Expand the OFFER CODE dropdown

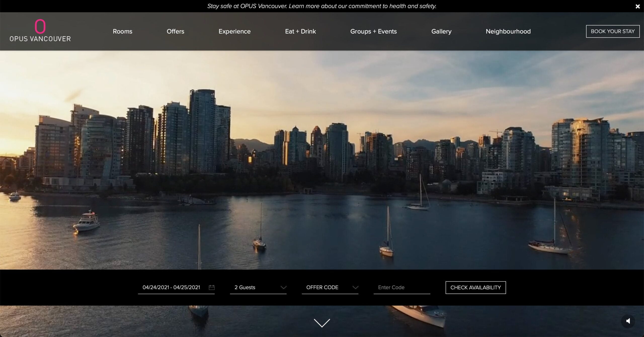(330, 287)
